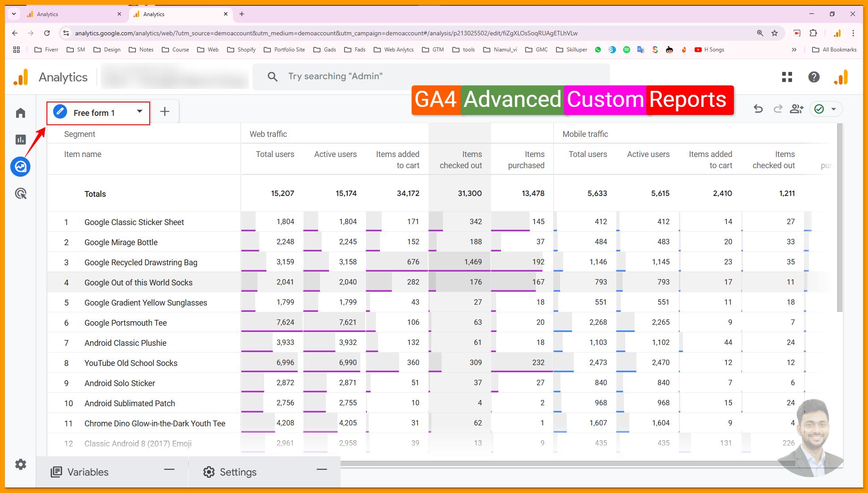Minimize the Settings panel
868x493 pixels.
point(322,470)
